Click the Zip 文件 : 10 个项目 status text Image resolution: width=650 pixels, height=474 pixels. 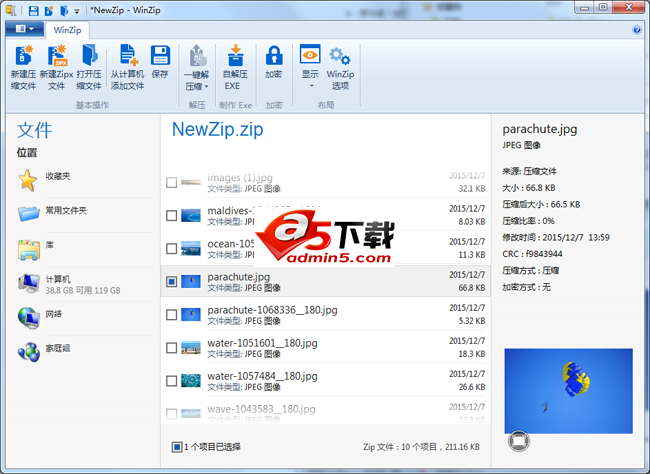tap(421, 447)
